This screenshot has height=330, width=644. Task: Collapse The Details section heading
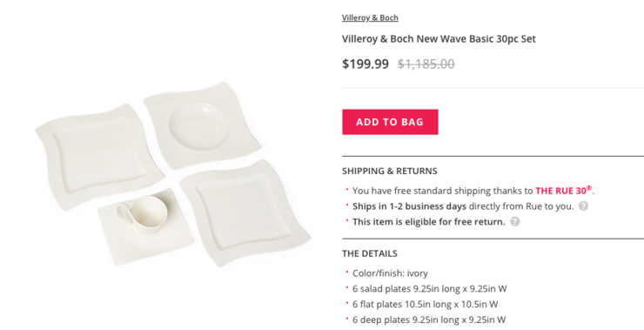point(370,253)
